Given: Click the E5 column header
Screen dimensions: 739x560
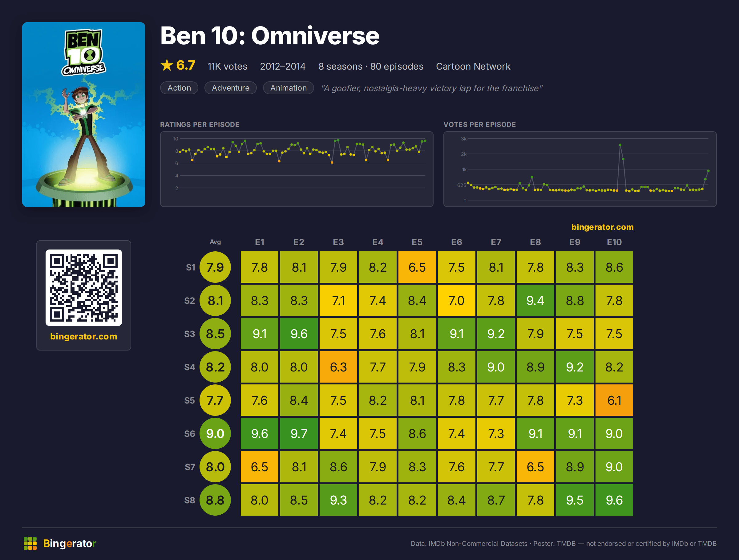Looking at the screenshot, I should click(x=417, y=242).
